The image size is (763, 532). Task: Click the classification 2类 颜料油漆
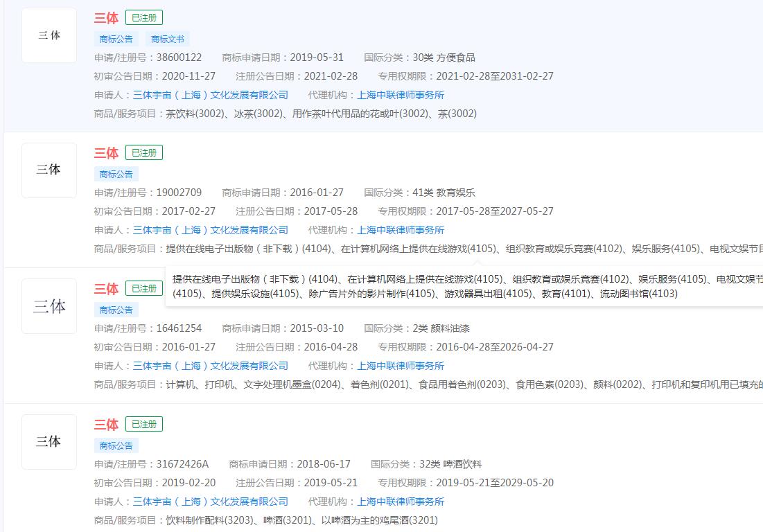point(441,328)
